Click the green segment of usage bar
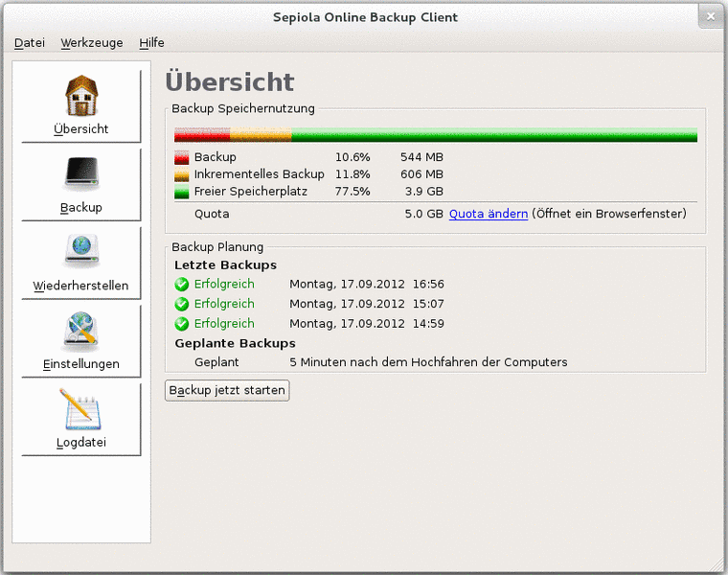 tap(494, 135)
